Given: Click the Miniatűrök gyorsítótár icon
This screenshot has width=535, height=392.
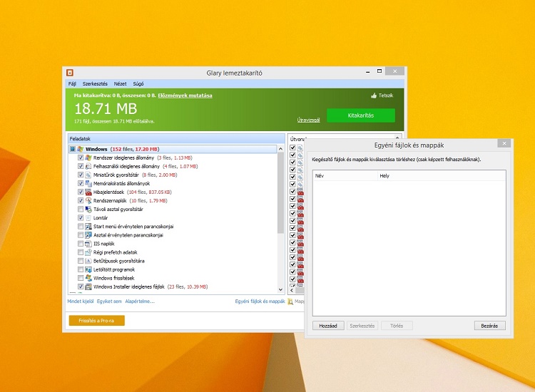Looking at the screenshot, I should click(88, 175).
